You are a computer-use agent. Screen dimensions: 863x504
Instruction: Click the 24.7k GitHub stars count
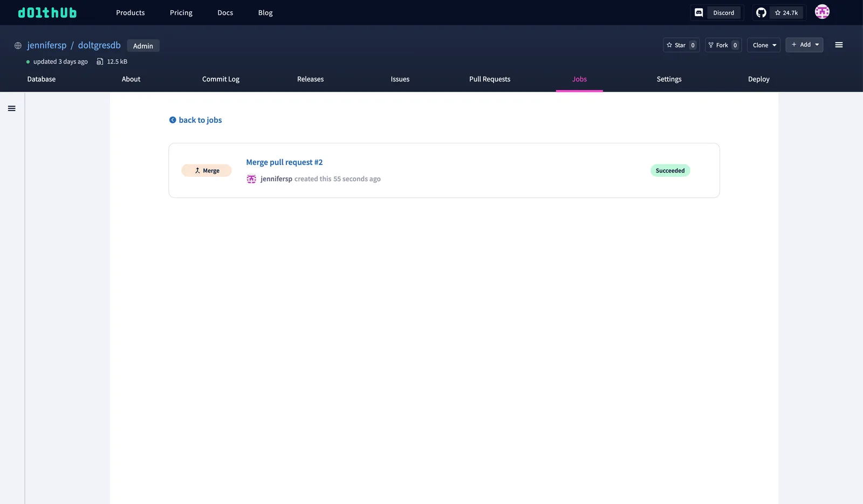[x=786, y=13]
